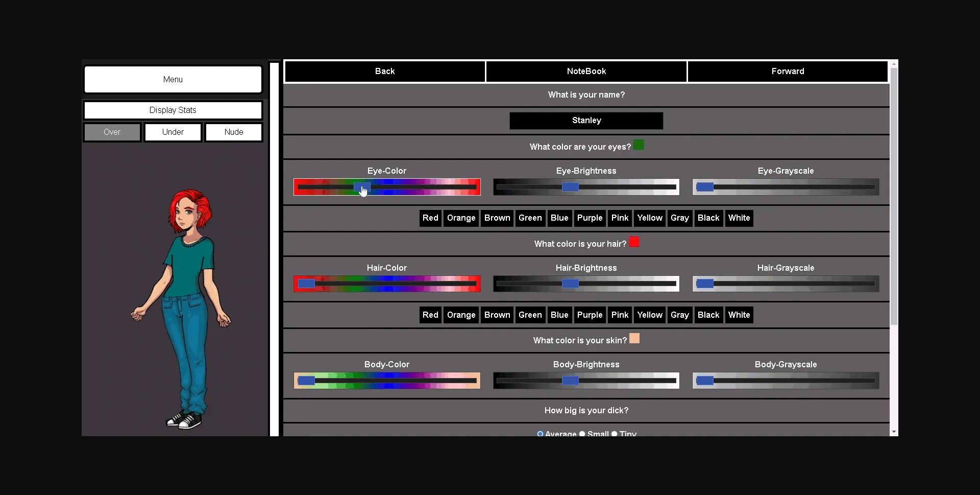View the character Nude
Viewport: 980px width, 495px height.
233,132
